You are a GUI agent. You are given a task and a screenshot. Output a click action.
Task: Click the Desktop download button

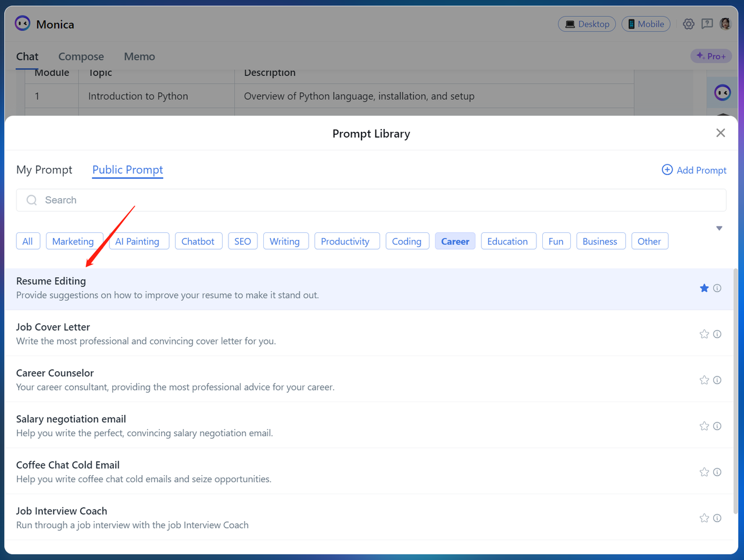(586, 24)
